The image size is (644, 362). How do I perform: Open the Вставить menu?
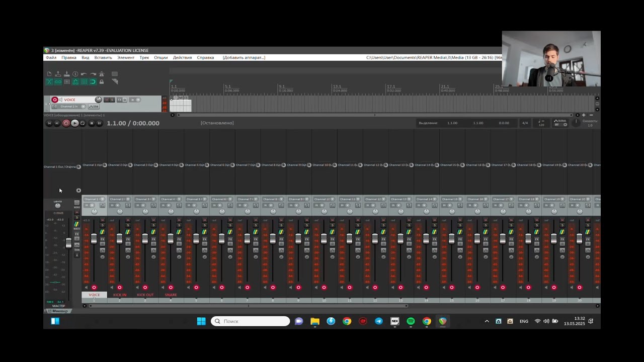(x=103, y=57)
